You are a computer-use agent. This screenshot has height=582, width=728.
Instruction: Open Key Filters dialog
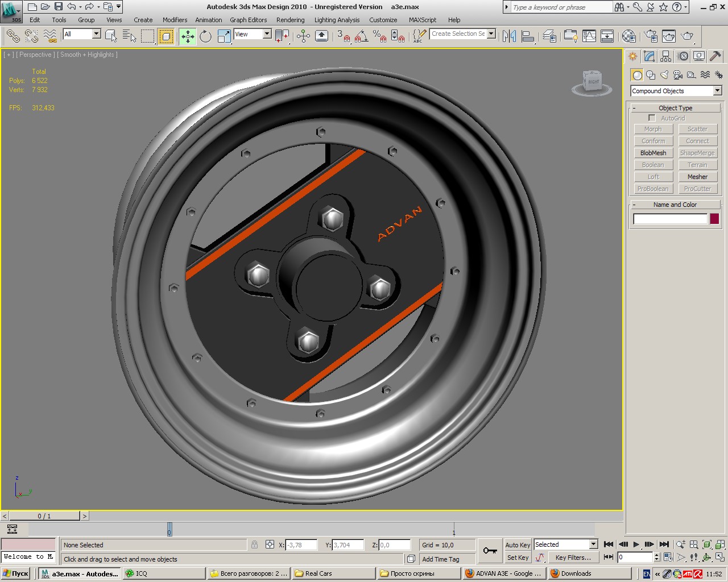[x=573, y=558]
